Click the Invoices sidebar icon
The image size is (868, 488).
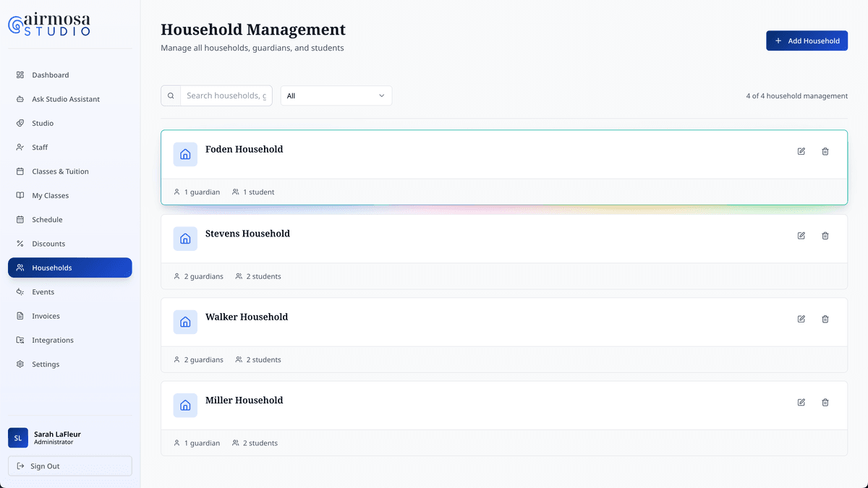pyautogui.click(x=19, y=316)
